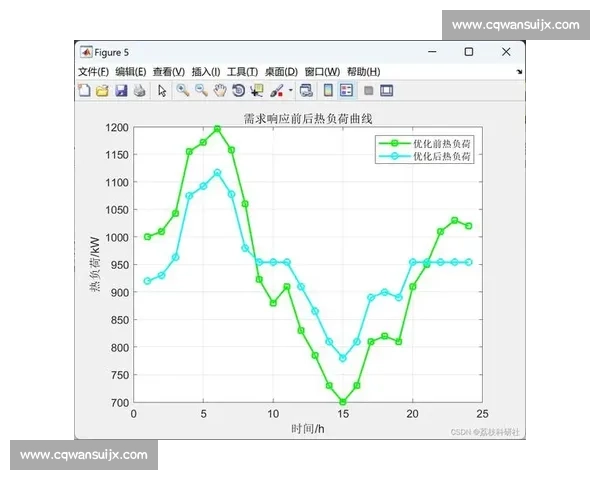Show plot tools and dock figure icon

[x=386, y=91]
